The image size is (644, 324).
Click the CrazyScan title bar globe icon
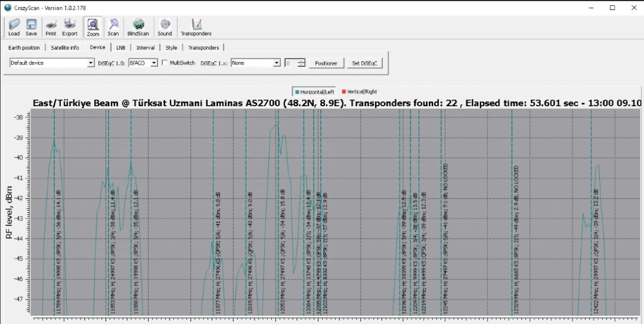(8, 7)
